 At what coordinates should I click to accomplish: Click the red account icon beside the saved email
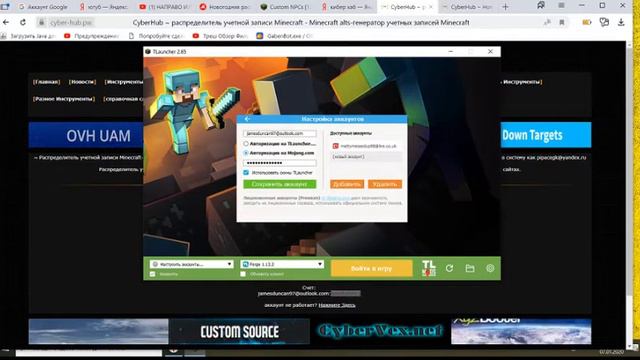336,146
